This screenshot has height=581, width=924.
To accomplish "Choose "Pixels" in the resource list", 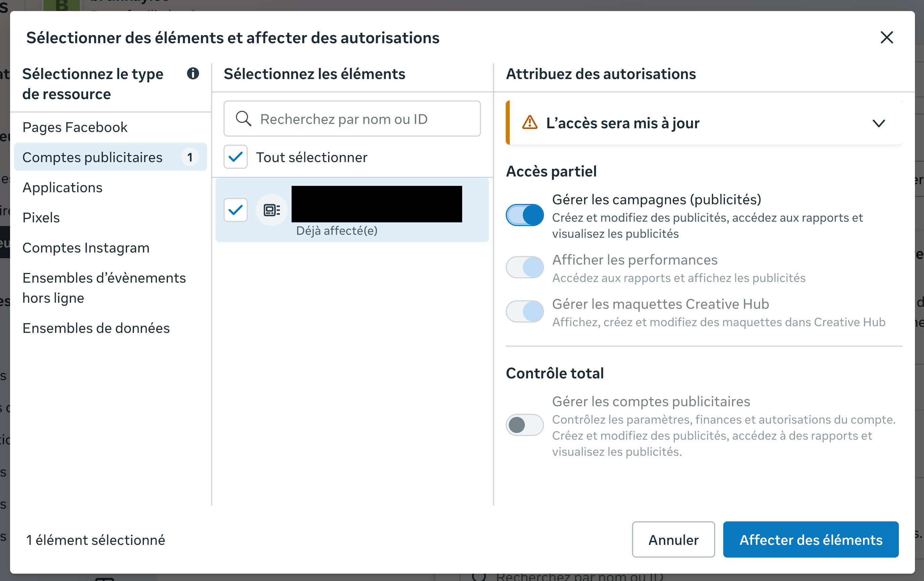I will coord(111,217).
